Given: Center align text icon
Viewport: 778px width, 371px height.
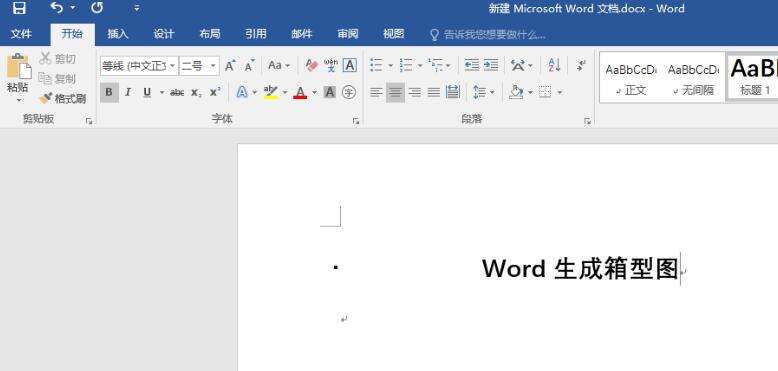Looking at the screenshot, I should point(395,92).
